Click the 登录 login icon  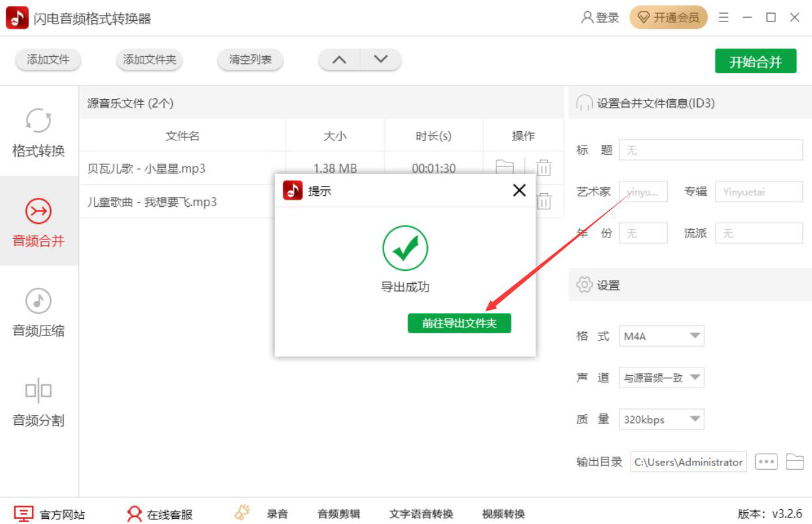(x=600, y=18)
